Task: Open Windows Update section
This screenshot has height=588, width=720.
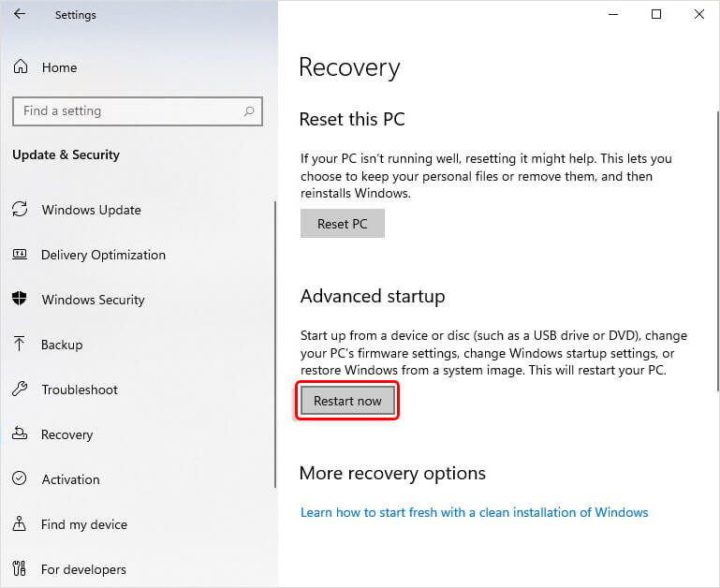Action: (92, 210)
